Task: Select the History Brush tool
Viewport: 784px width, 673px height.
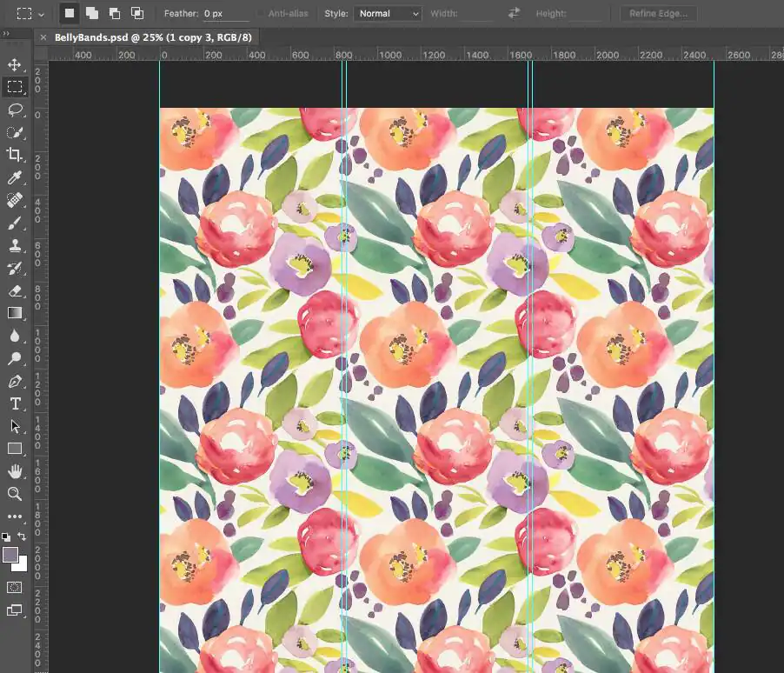Action: coord(15,269)
